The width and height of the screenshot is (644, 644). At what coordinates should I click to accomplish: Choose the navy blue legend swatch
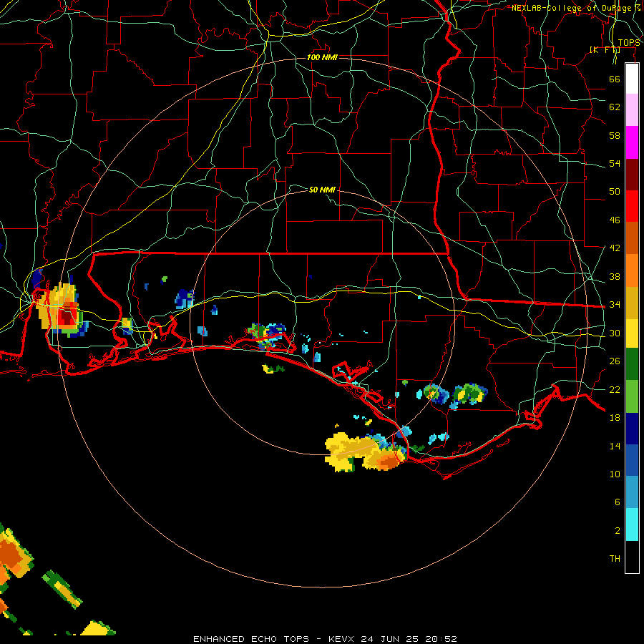pyautogui.click(x=632, y=429)
